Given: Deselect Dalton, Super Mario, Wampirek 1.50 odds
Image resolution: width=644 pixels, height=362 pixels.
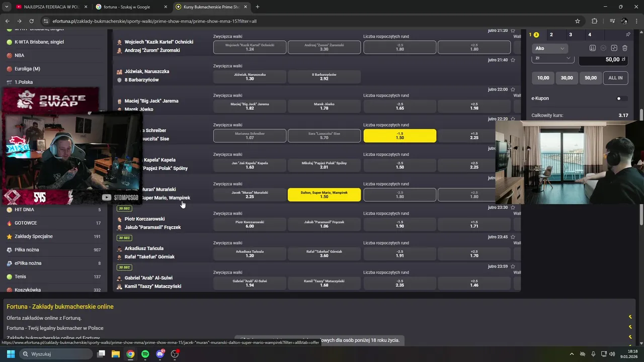Looking at the screenshot, I should coord(324,195).
